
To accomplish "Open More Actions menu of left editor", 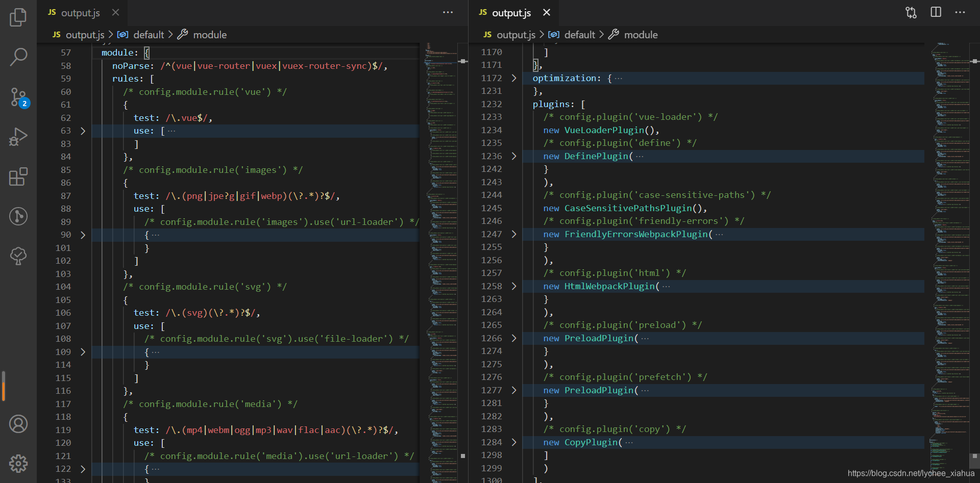I will (x=448, y=12).
